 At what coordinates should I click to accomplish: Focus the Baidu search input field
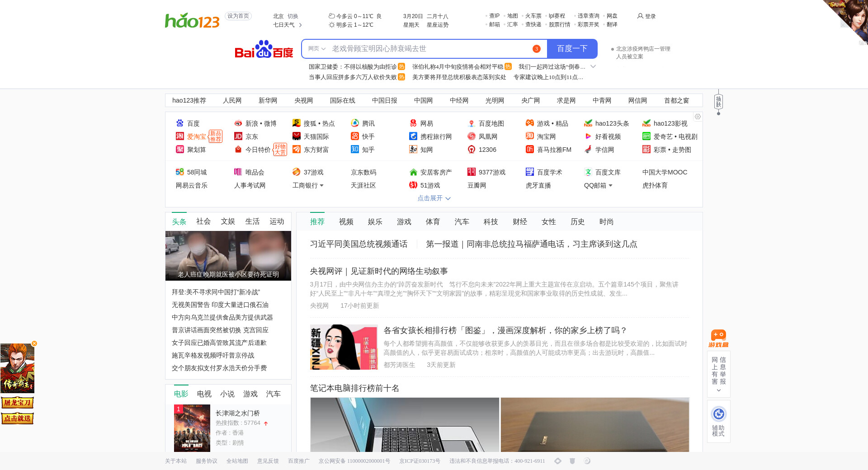429,49
